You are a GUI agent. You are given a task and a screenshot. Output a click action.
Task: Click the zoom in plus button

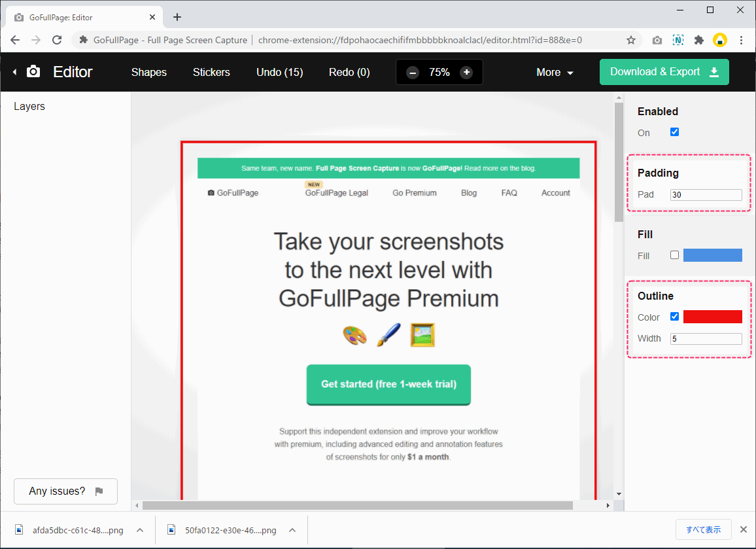[x=466, y=73]
